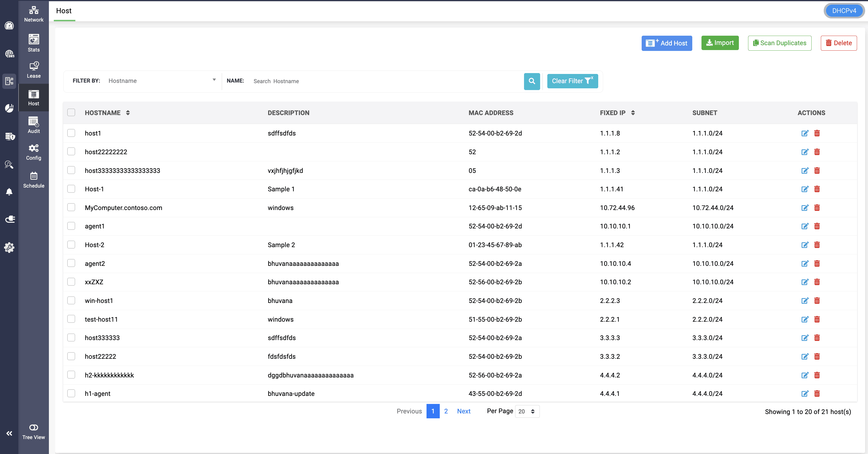The height and width of the screenshot is (454, 868).
Task: Open the Lease section
Action: coord(34,70)
